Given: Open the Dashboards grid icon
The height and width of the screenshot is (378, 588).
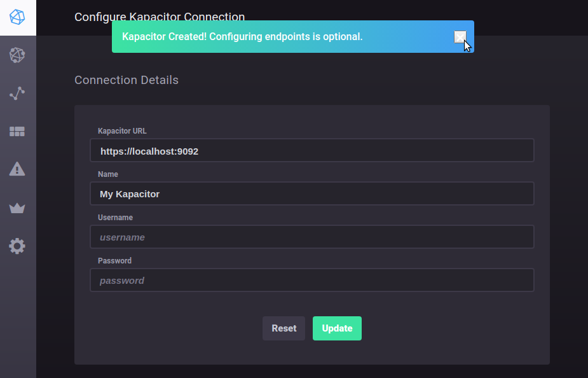Looking at the screenshot, I should pyautogui.click(x=18, y=131).
